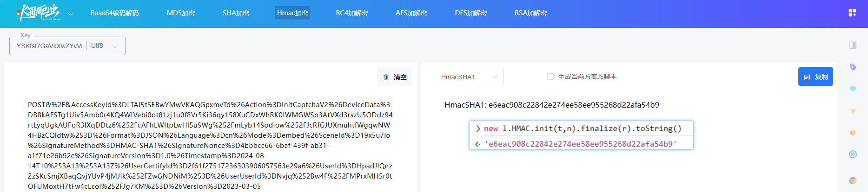Viewport: 868px width, 192px height.
Task: Switch to the DES加解密 tab
Action: point(470,13)
